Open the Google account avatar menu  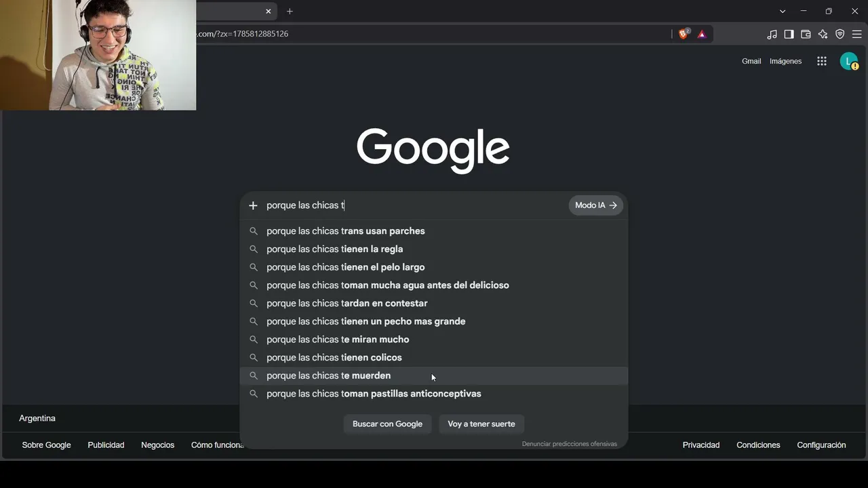tap(849, 62)
